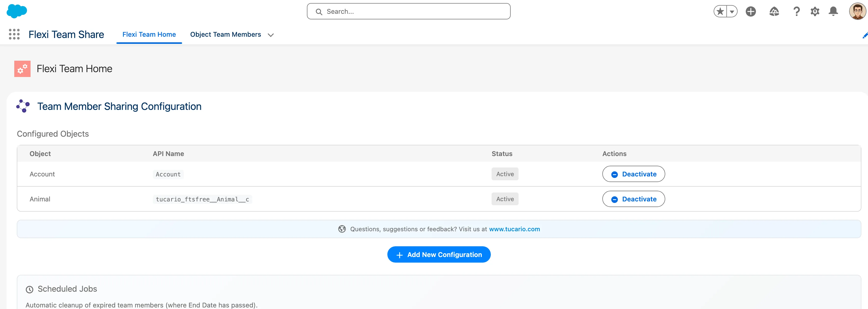868x309 pixels.
Task: Deactivate sharing for the Account object
Action: point(633,174)
